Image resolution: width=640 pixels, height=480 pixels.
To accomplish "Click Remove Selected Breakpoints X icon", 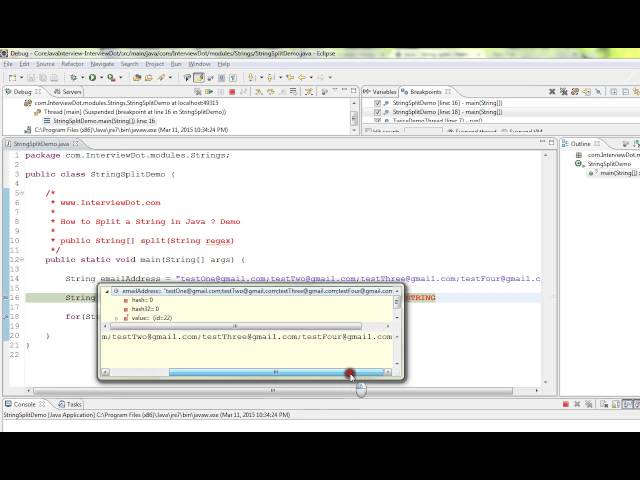I will 552,92.
